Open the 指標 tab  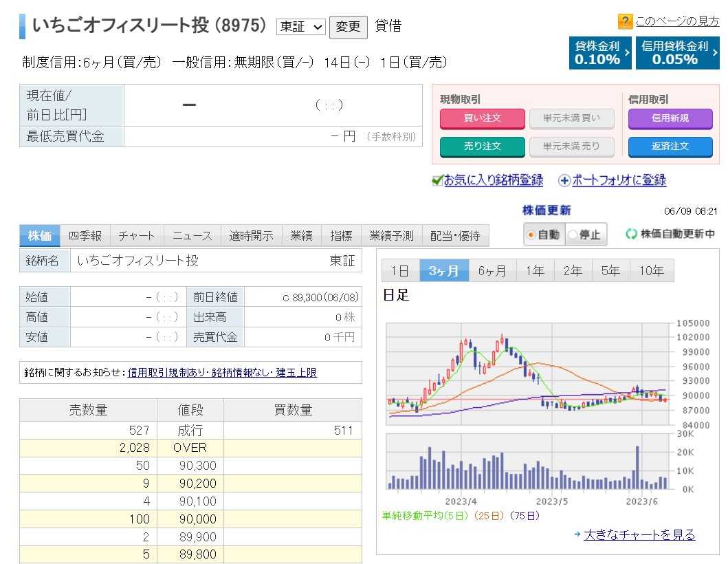[x=341, y=235]
